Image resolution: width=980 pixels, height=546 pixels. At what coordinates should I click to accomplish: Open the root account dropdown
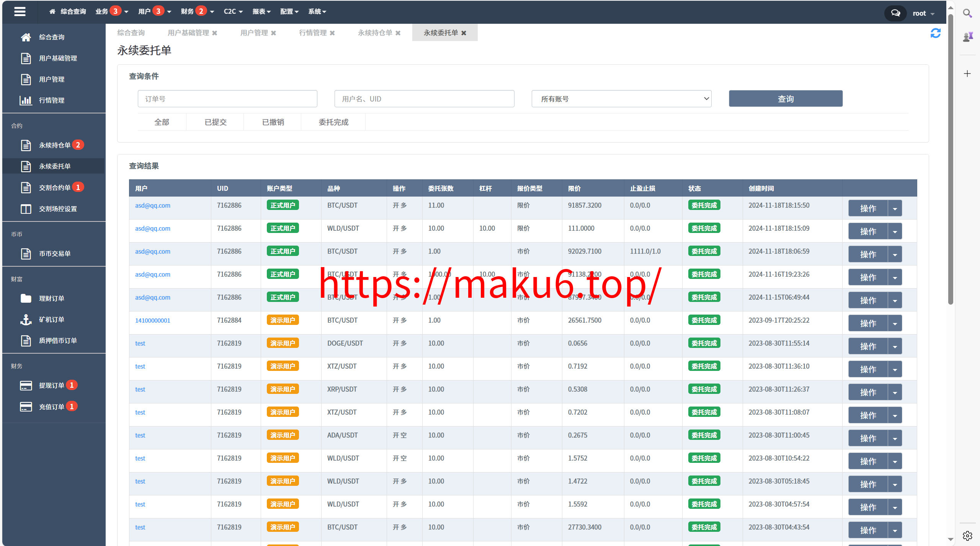(923, 13)
